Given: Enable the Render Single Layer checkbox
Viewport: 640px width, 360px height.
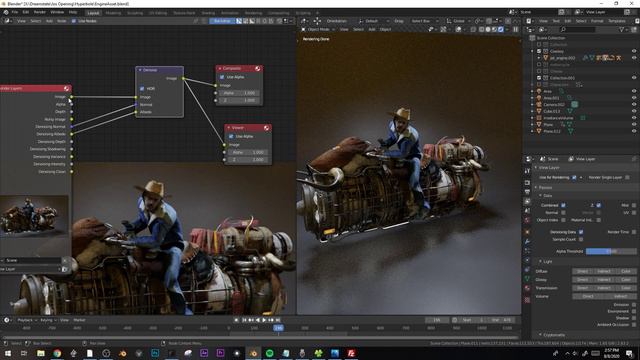Looking at the screenshot, I should (627, 178).
